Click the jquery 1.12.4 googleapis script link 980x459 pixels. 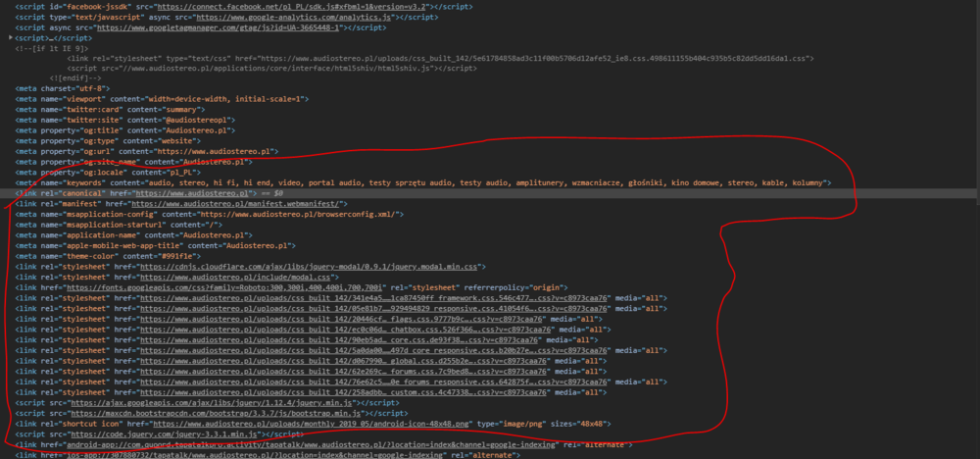tap(253, 402)
